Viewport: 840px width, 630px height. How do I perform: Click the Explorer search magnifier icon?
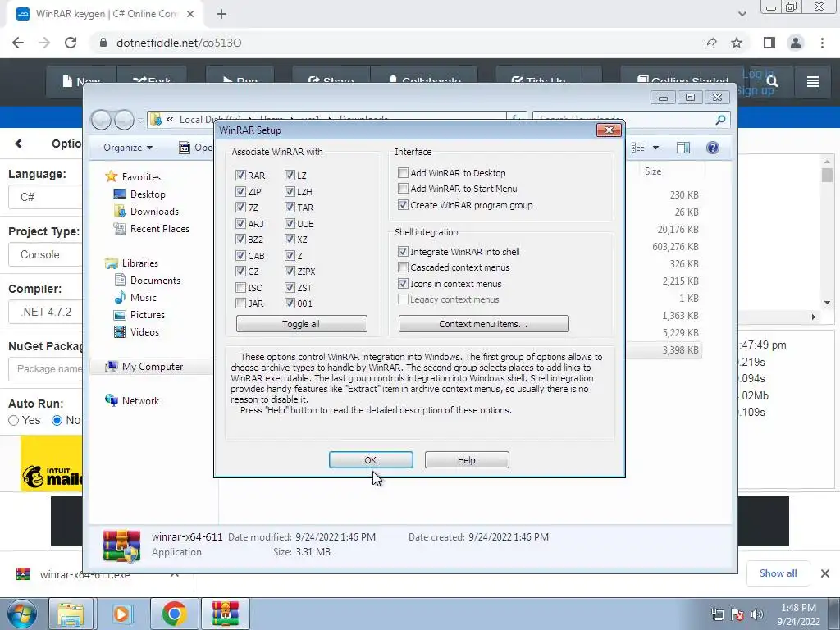pos(720,120)
